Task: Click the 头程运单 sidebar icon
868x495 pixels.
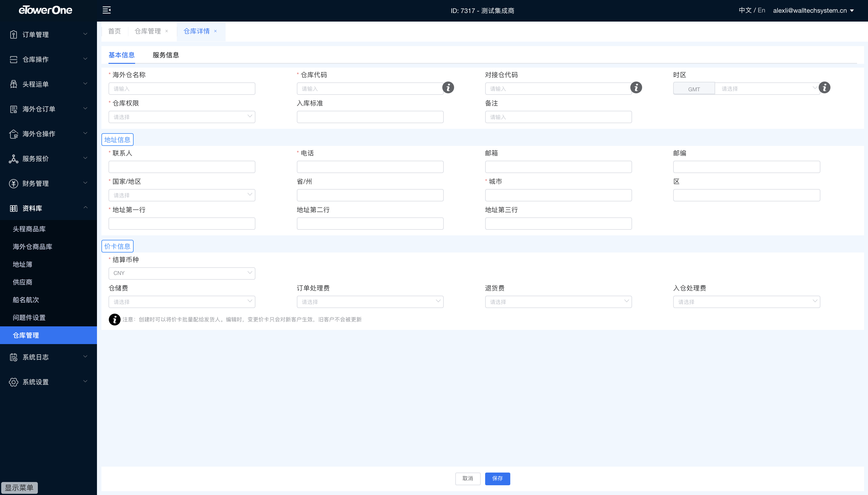Action: [14, 84]
